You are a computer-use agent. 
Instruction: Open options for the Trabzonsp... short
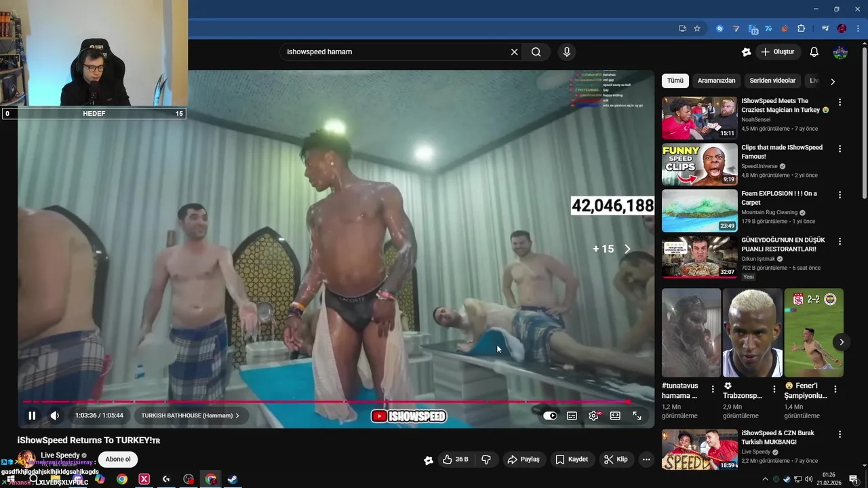(774, 389)
